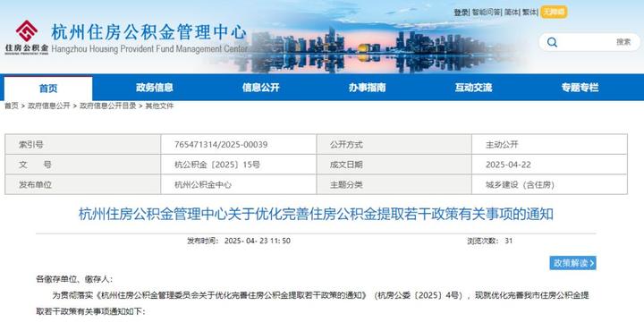This screenshot has width=644, height=322.
Task: Click the 公开方式 label cell
Action: 394,145
